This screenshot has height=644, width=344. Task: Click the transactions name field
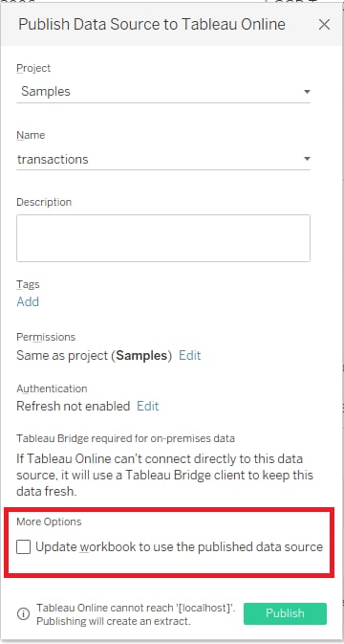click(163, 159)
